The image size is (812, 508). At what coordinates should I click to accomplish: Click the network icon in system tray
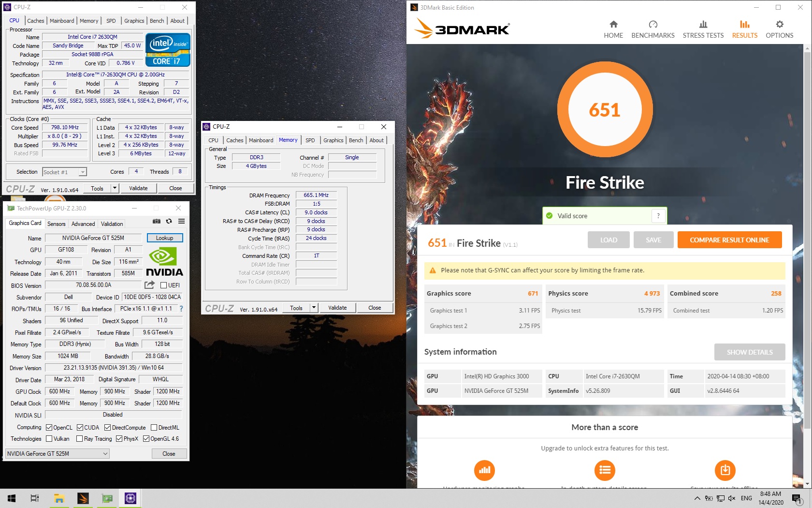coord(720,498)
